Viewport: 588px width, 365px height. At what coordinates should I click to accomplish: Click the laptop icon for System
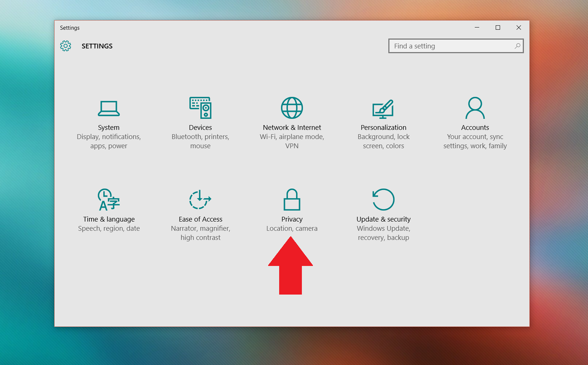[108, 108]
